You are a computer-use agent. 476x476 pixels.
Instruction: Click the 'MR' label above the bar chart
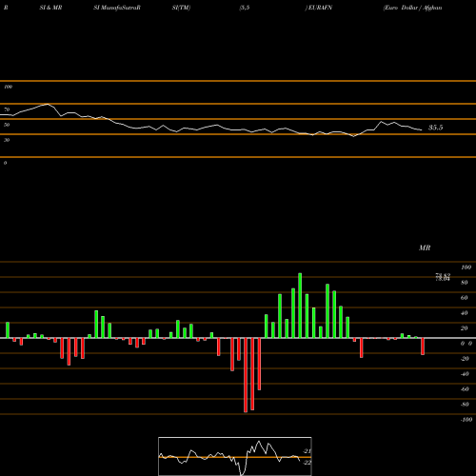pyautogui.click(x=425, y=248)
